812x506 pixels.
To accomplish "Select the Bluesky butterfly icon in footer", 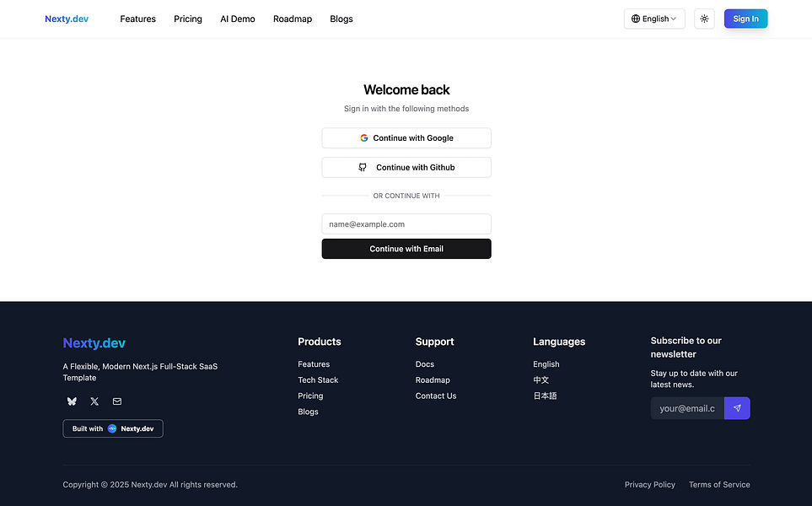I will coord(71,401).
